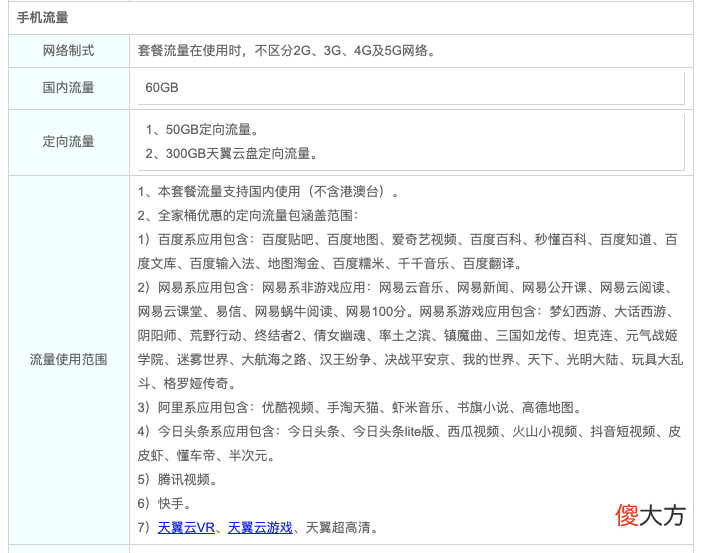Click the line starting '皮虾、懂车帝'

(206, 455)
